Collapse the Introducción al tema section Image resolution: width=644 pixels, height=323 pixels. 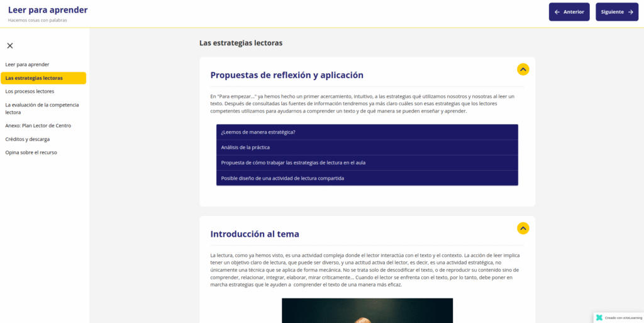523,228
